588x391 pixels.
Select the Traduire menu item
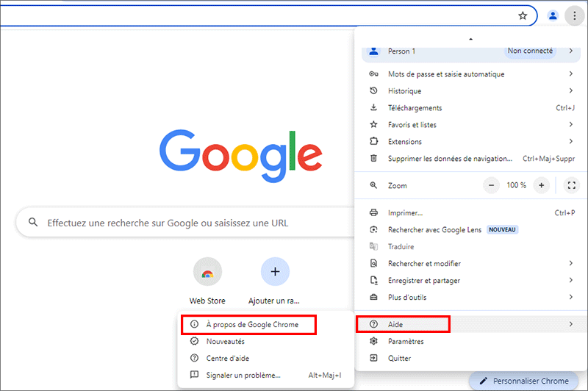pyautogui.click(x=470, y=246)
